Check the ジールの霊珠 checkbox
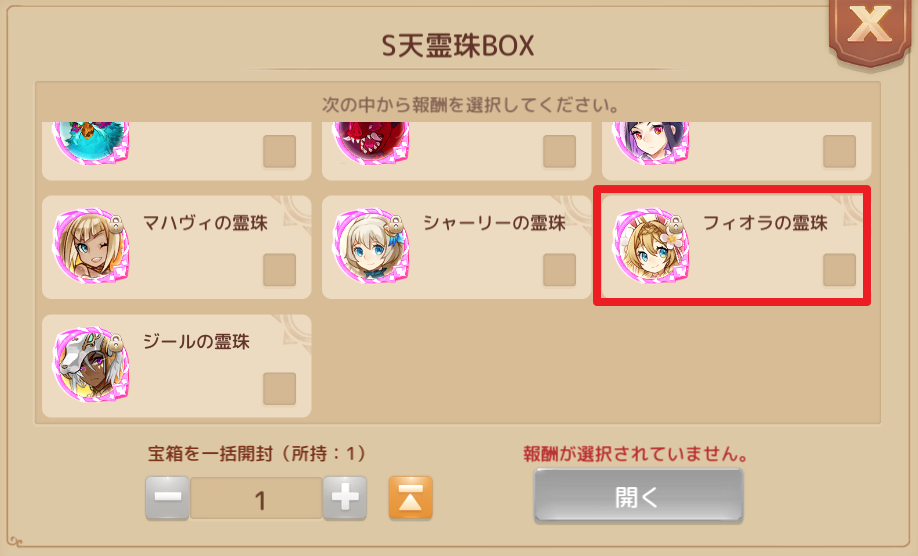Image resolution: width=918 pixels, height=556 pixels. [279, 389]
